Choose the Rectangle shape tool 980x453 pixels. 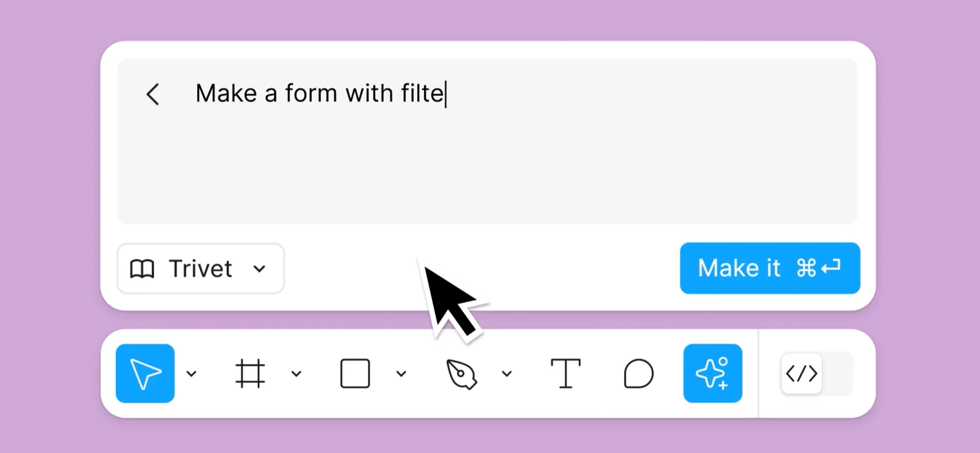point(355,374)
